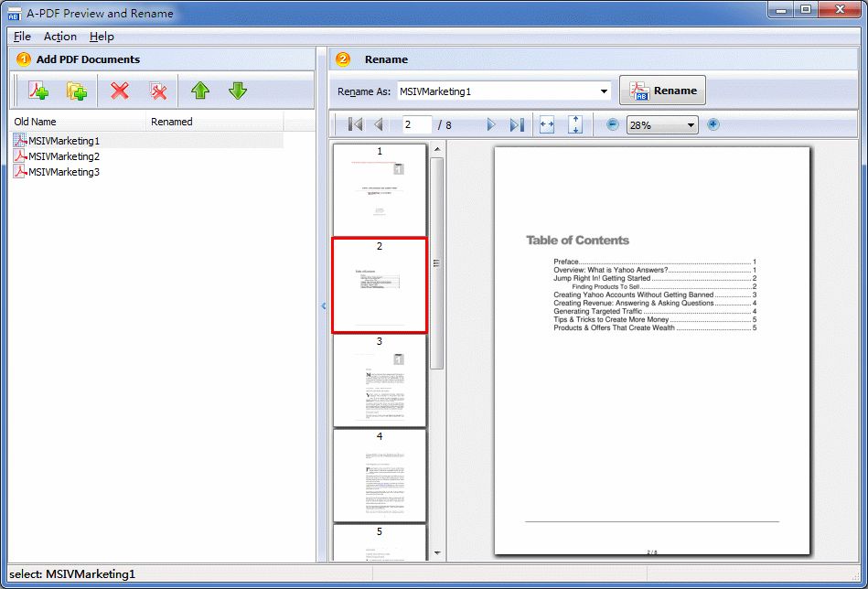Click the Renamed column header

pyautogui.click(x=215, y=122)
